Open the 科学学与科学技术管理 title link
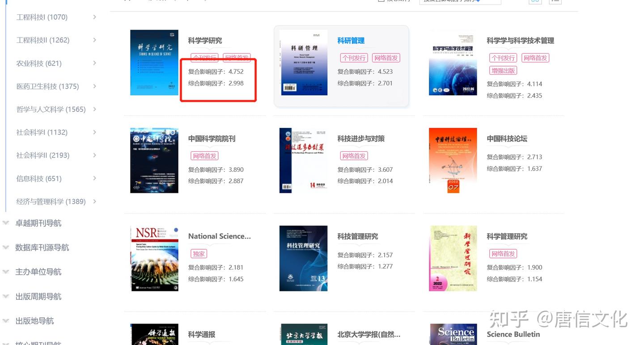The width and height of the screenshot is (644, 345). (x=521, y=41)
